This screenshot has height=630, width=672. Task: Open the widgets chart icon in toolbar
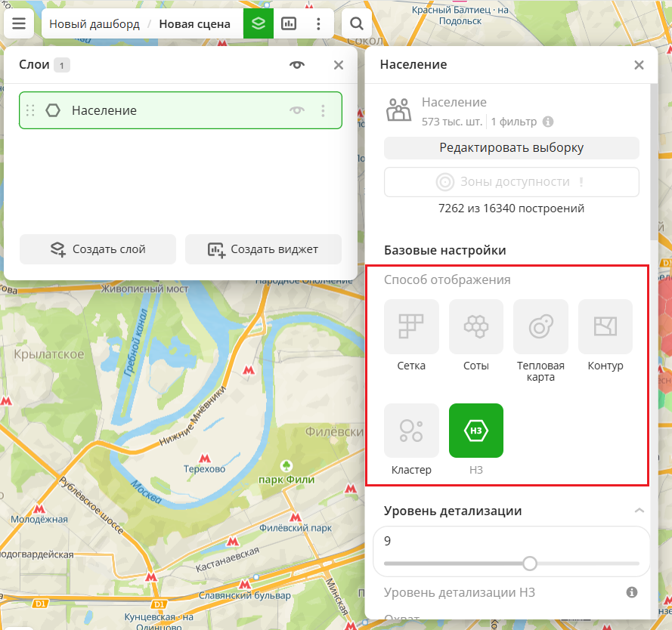point(289,24)
